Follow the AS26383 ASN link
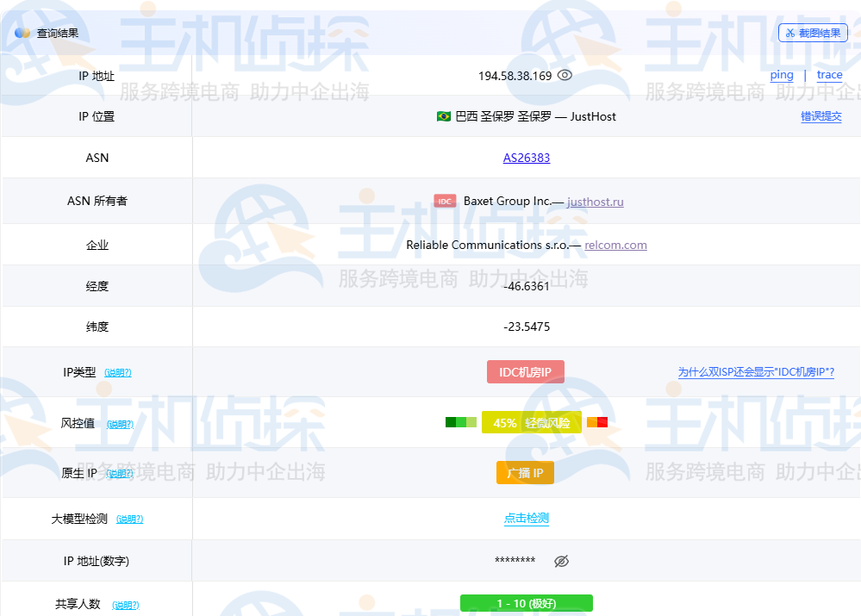The width and height of the screenshot is (861, 616). [525, 158]
